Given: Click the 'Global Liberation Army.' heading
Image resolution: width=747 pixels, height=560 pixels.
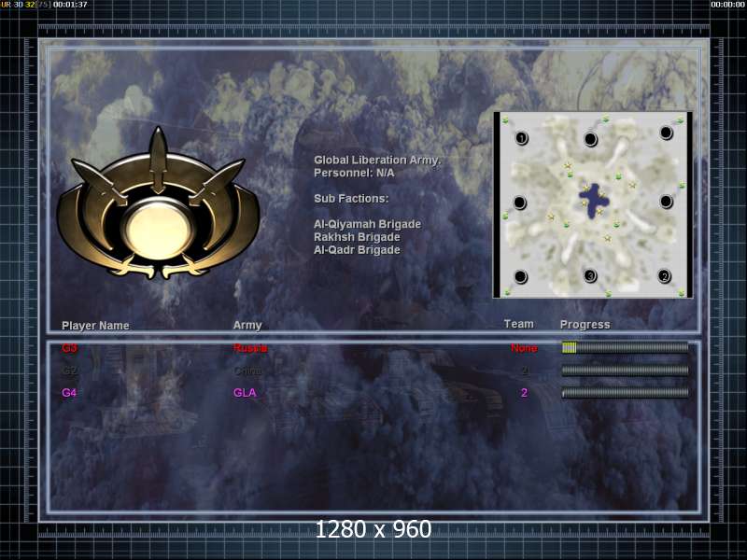Looking at the screenshot, I should [x=377, y=160].
